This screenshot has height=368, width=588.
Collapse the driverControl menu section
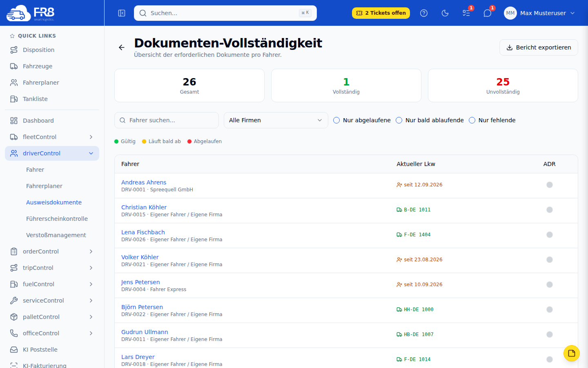[52, 153]
